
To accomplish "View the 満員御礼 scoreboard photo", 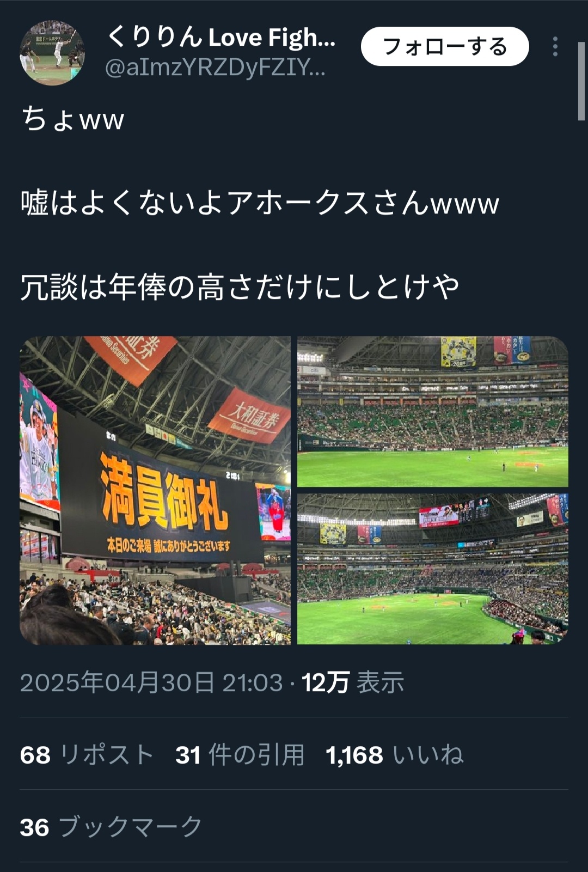I will pyautogui.click(x=155, y=490).
